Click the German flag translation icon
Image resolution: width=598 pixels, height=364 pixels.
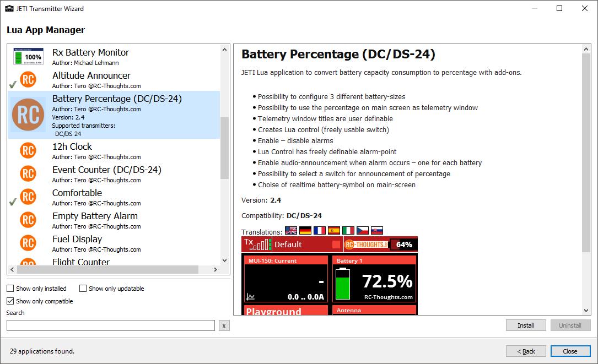(x=305, y=231)
